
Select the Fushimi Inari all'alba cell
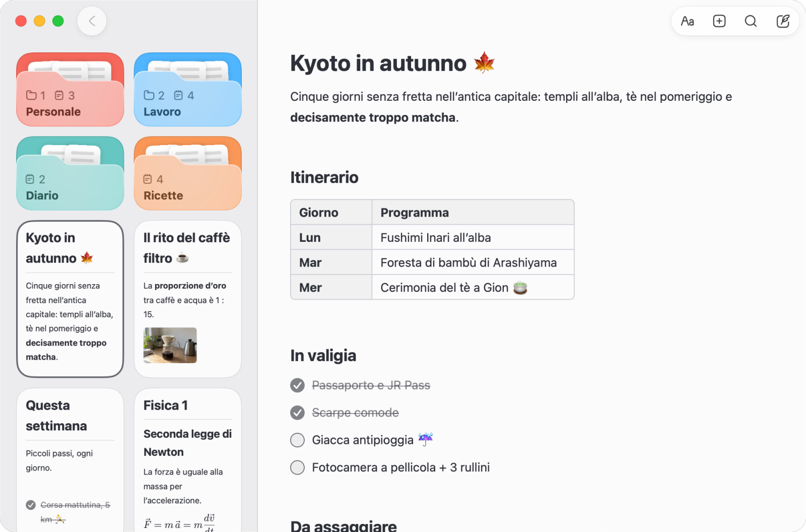point(473,237)
